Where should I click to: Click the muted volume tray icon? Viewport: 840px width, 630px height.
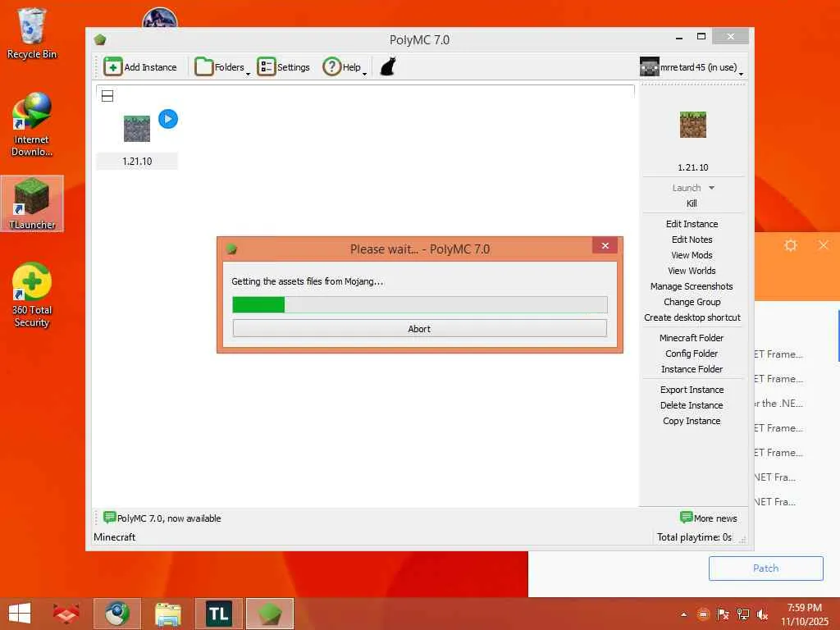click(762, 614)
